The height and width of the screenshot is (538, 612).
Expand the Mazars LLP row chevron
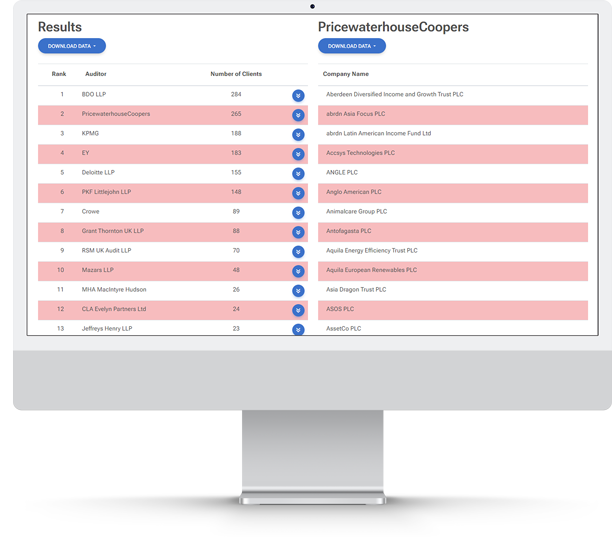[298, 271]
